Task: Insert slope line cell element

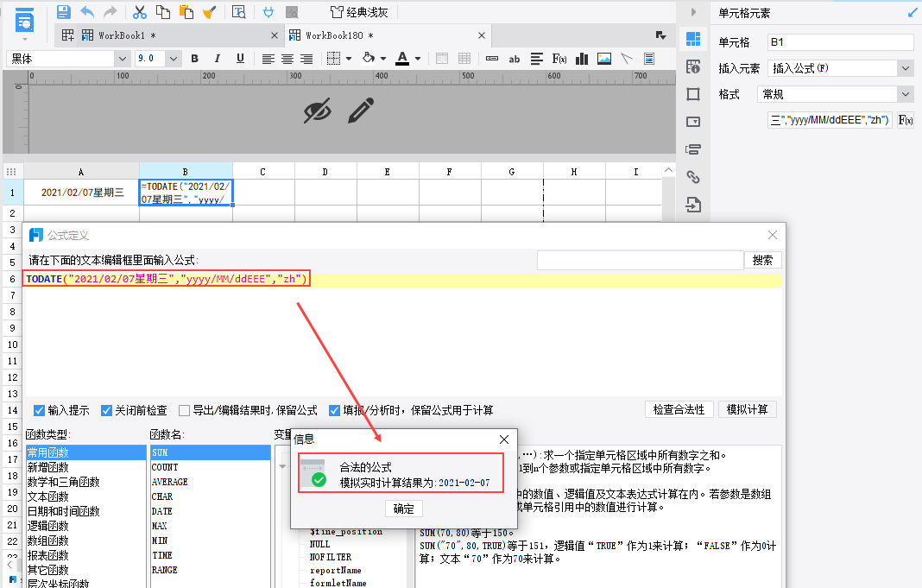Action: point(627,59)
